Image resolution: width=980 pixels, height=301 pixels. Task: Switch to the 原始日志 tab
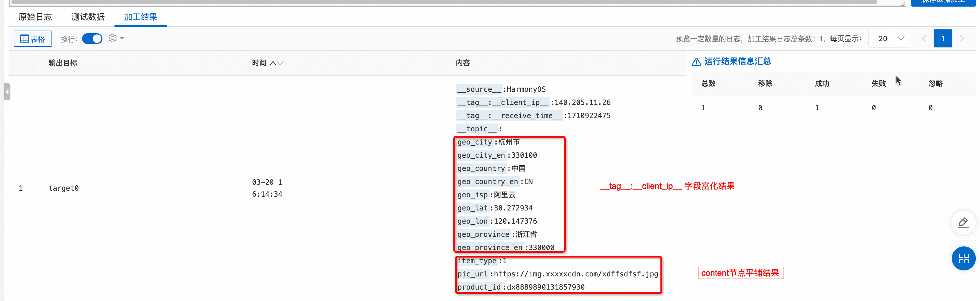(x=35, y=17)
